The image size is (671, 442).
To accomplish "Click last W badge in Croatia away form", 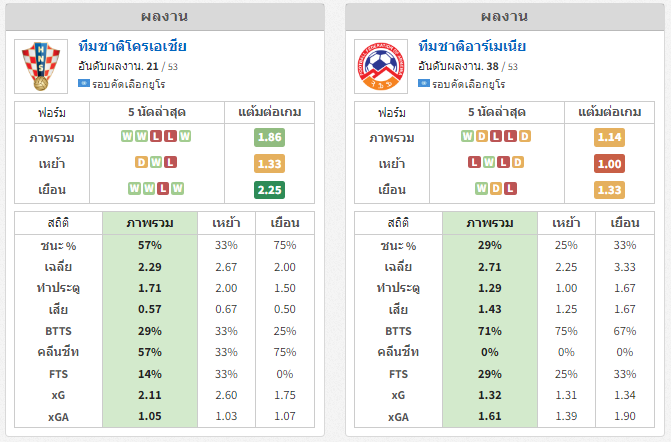I will click(178, 189).
